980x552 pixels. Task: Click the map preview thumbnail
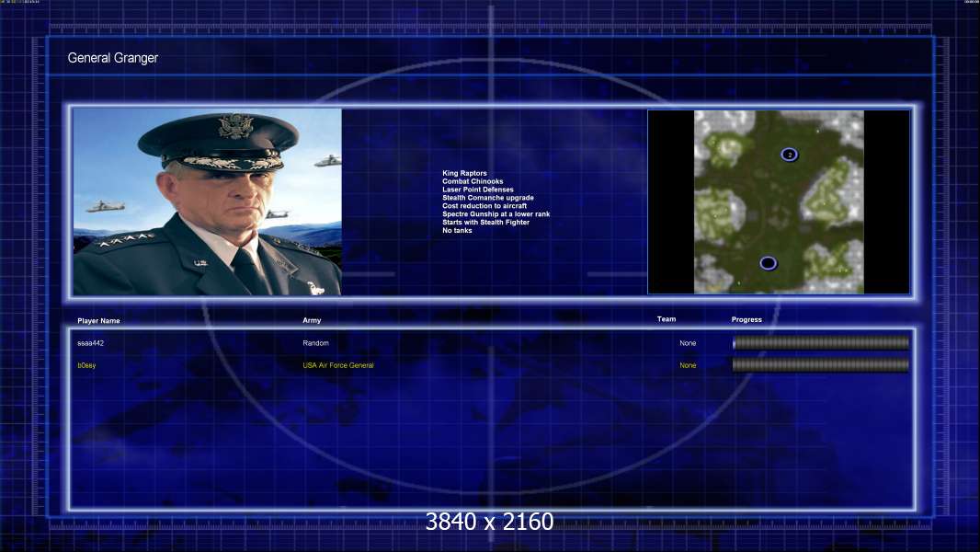(x=779, y=201)
